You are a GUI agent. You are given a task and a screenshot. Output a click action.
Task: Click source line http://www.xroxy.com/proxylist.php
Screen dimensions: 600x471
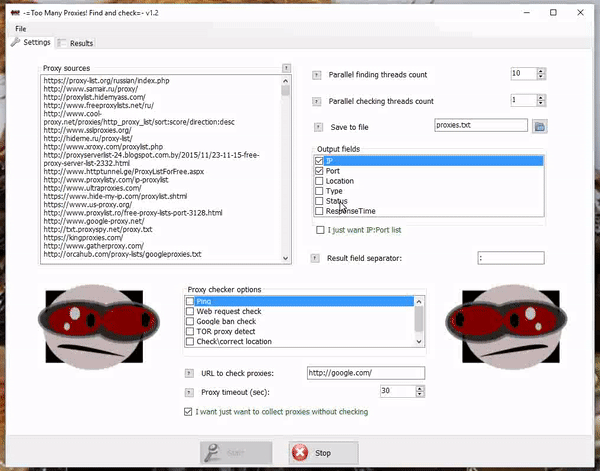[x=103, y=147]
